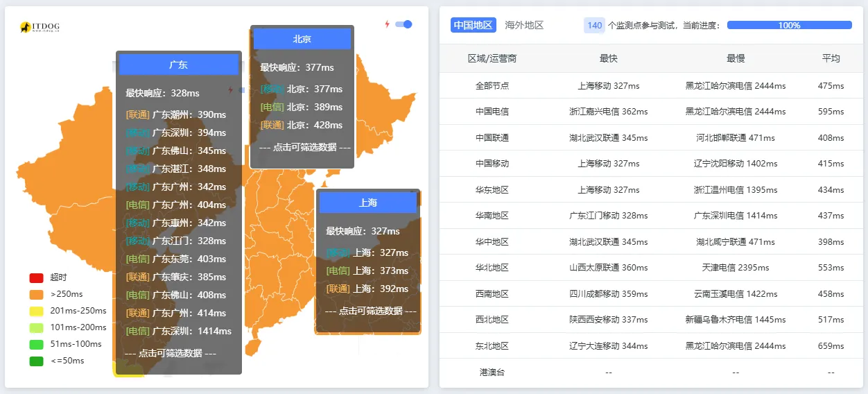868x394 pixels.
Task: Switch to the 中国地区 tab
Action: (473, 25)
